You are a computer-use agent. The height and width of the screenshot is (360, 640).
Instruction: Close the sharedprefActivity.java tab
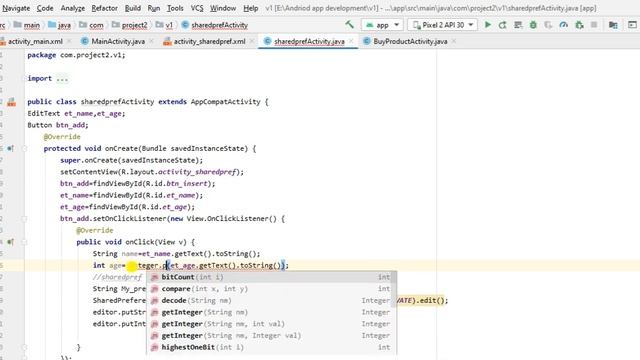coord(351,41)
